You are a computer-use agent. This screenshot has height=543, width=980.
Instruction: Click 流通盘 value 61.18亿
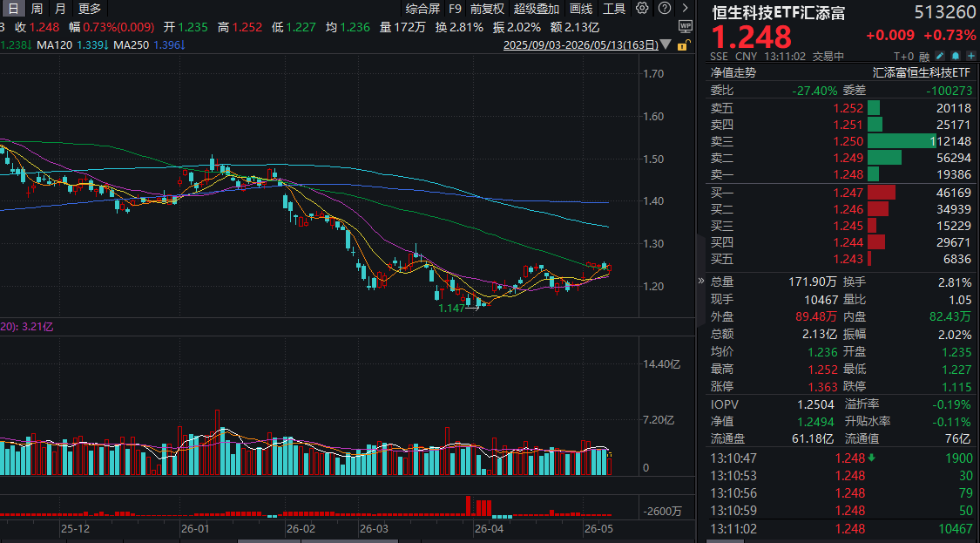pyautogui.click(x=813, y=439)
